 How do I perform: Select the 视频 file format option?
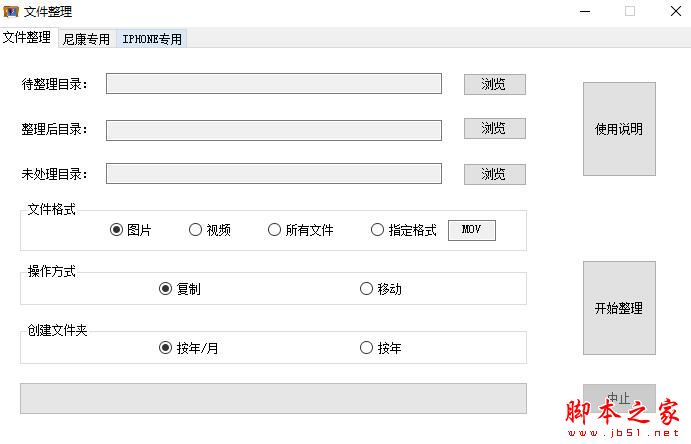pyautogui.click(x=196, y=230)
